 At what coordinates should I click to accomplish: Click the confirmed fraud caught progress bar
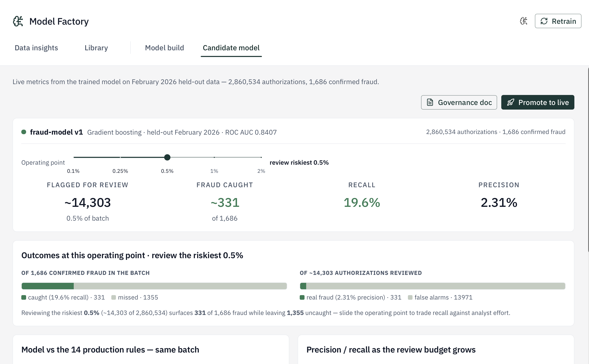click(154, 286)
